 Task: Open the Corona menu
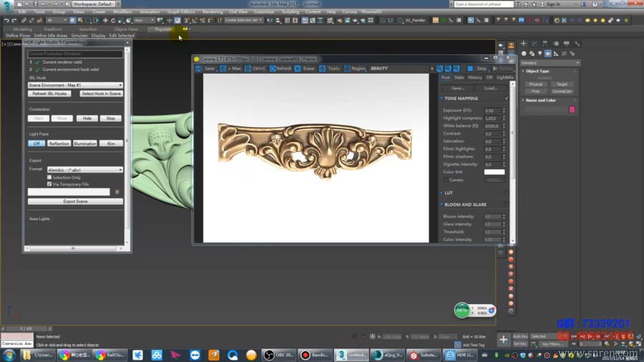(349, 12)
